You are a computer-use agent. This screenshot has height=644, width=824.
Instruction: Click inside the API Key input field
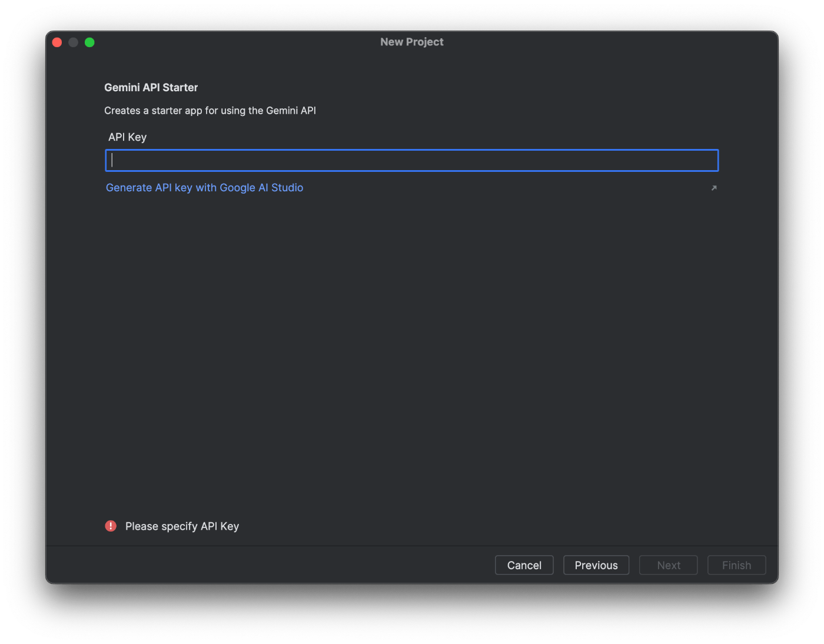pyautogui.click(x=411, y=160)
